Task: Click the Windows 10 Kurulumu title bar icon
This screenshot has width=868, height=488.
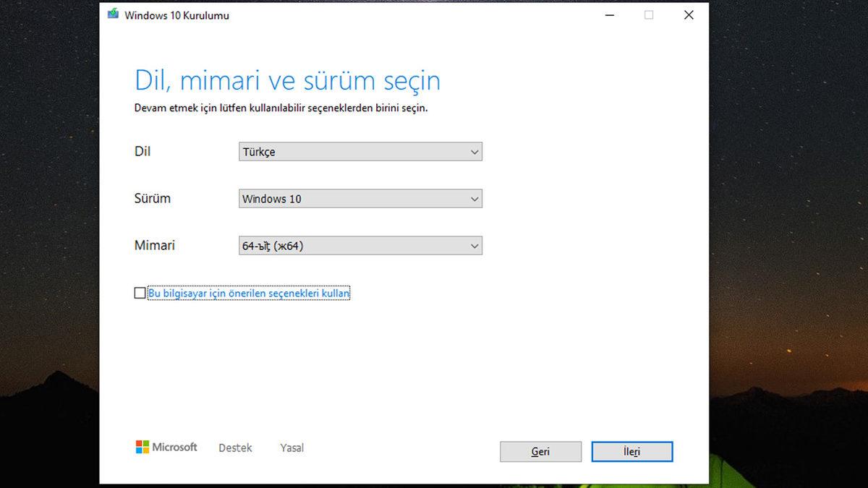Action: [113, 14]
